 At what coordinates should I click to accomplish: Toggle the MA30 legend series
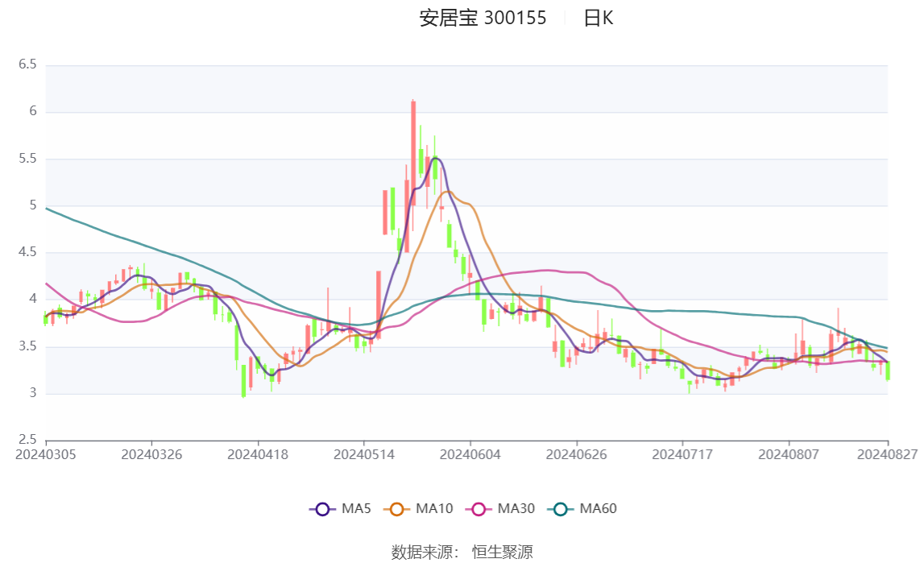click(x=500, y=509)
